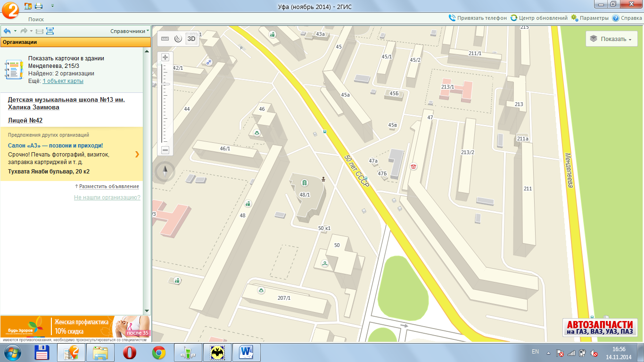
Task: Select the ruler measurement tool on map
Action: pos(165,39)
